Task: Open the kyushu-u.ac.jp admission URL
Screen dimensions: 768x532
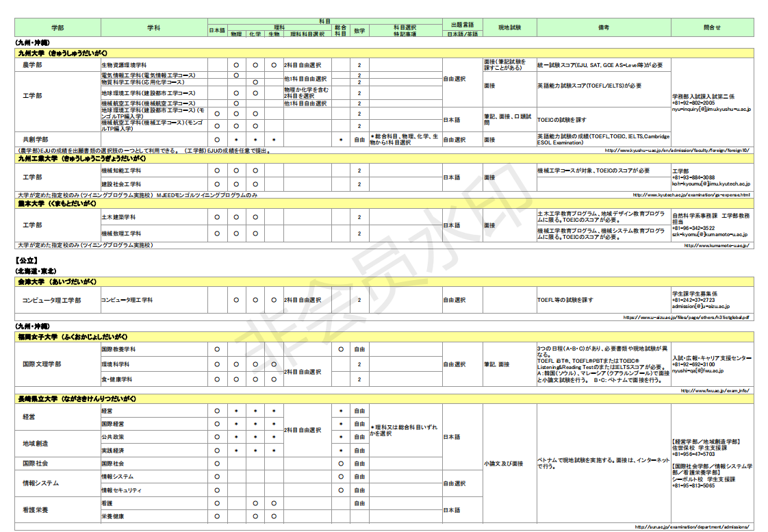Action: 676,151
